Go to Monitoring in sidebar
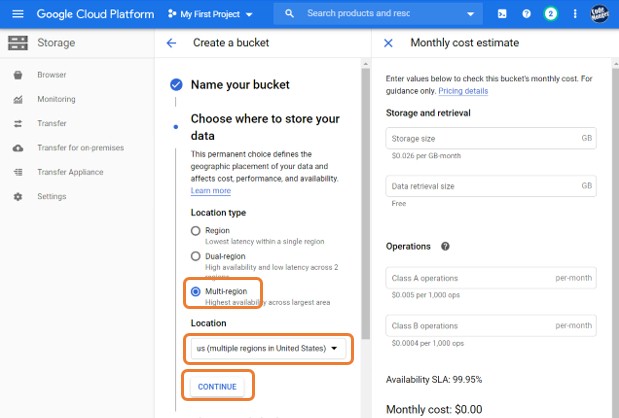The height and width of the screenshot is (418, 619). click(56, 99)
